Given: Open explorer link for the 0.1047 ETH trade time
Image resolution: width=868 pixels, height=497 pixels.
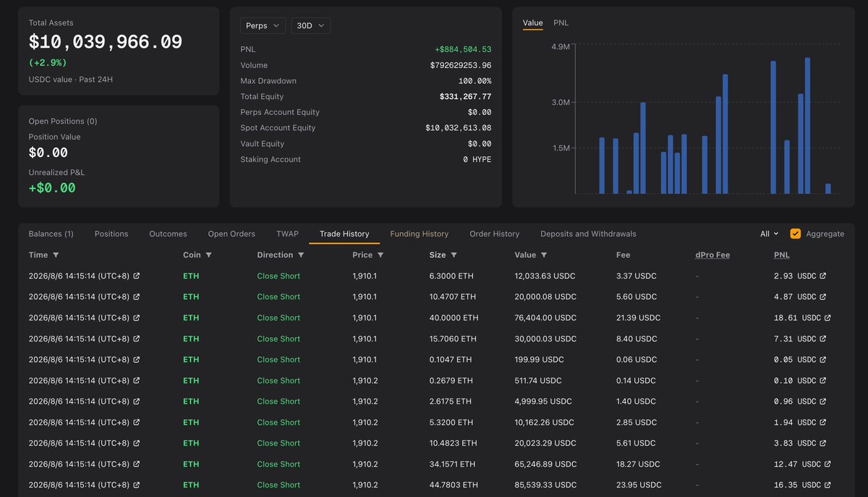Looking at the screenshot, I should (137, 360).
